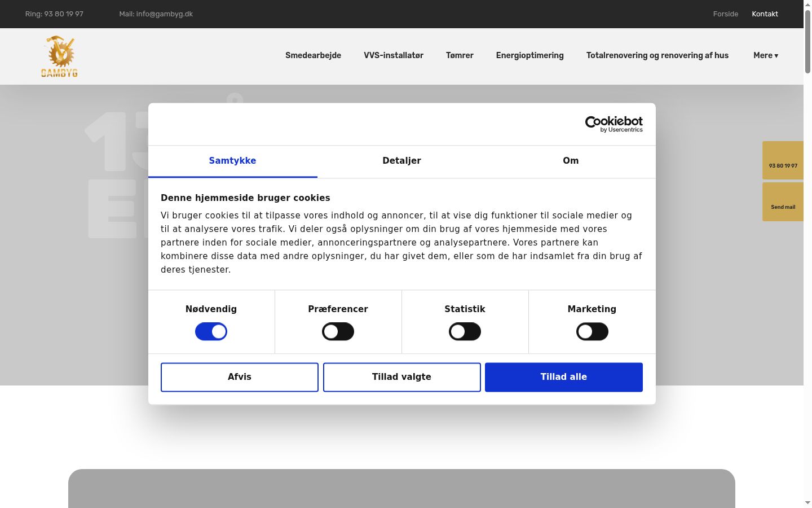
Task: Open the Detaljer tab
Action: point(401,161)
